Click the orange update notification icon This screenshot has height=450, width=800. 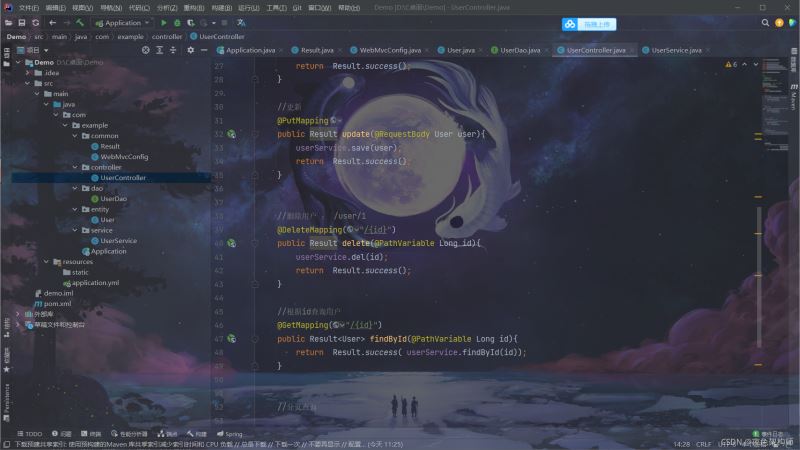point(779,23)
